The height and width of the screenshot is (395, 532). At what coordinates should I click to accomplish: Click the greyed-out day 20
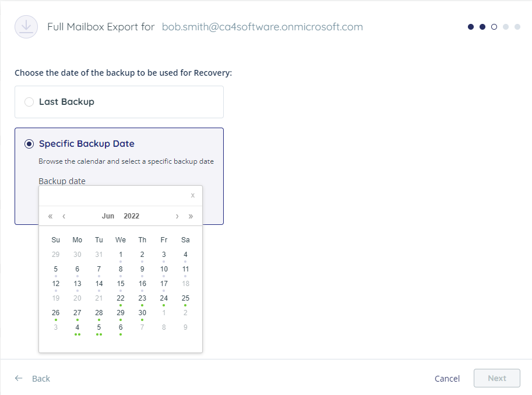[x=77, y=298]
